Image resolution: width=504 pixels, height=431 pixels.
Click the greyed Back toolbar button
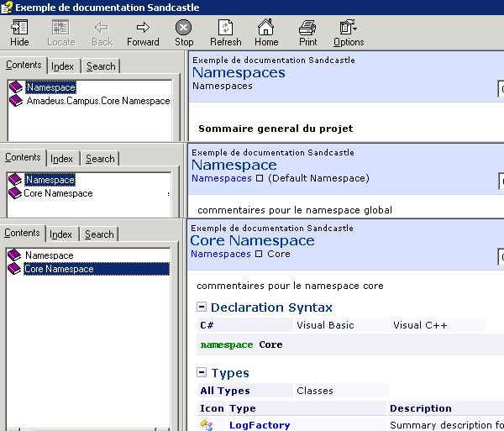point(102,33)
